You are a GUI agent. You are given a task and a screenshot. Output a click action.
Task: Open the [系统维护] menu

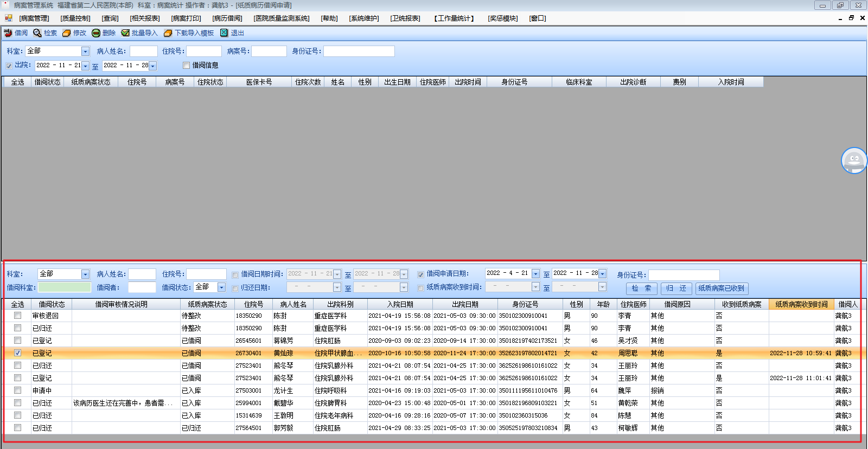pyautogui.click(x=364, y=18)
